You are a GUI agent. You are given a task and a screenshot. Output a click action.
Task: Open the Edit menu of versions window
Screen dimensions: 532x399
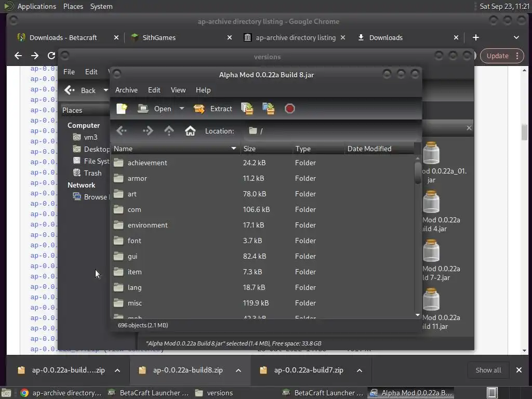[91, 72]
